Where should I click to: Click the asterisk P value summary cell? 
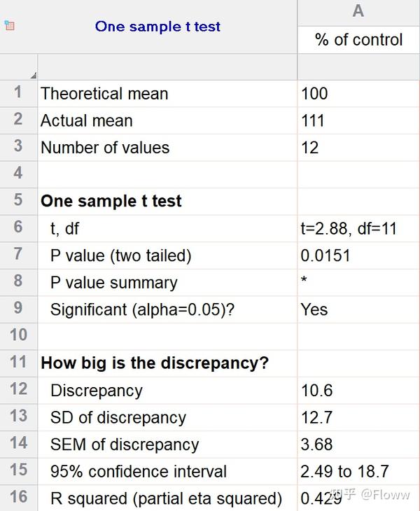304,282
